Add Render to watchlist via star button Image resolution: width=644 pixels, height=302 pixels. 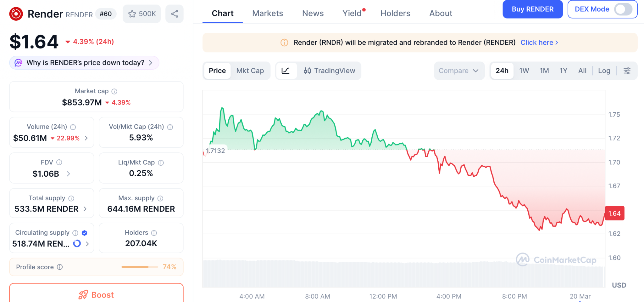(x=142, y=14)
